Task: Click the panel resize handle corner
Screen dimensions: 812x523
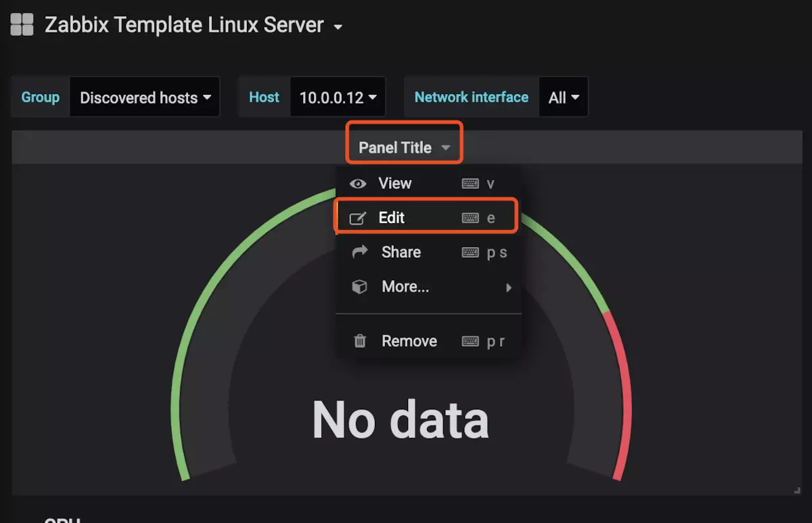Action: [796, 490]
